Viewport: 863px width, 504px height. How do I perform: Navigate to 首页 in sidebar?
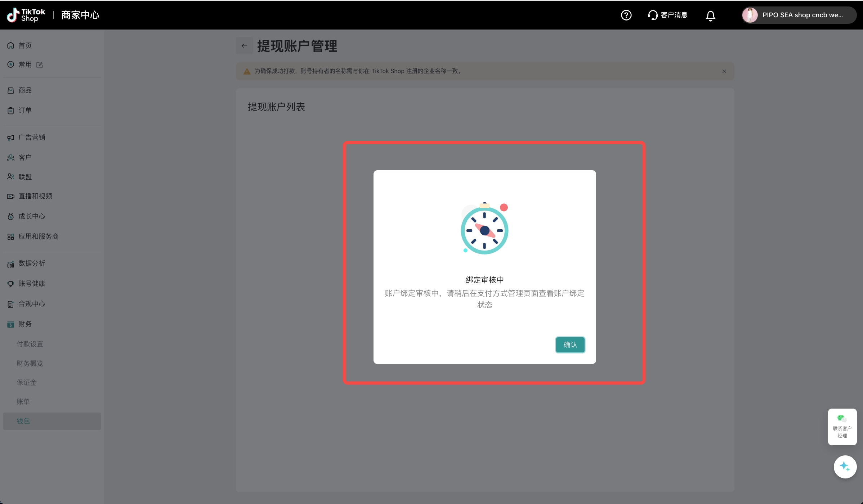(25, 45)
